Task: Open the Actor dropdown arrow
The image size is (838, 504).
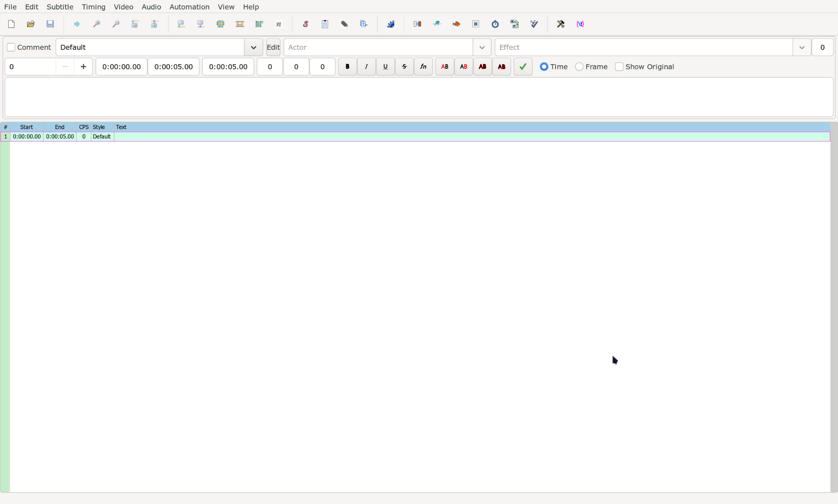Action: tap(482, 47)
